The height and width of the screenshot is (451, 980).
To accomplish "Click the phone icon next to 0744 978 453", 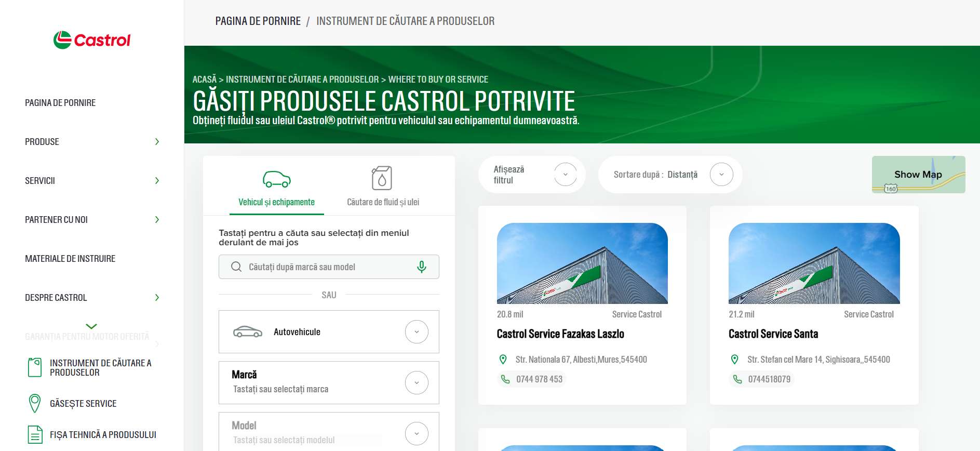I will [505, 379].
